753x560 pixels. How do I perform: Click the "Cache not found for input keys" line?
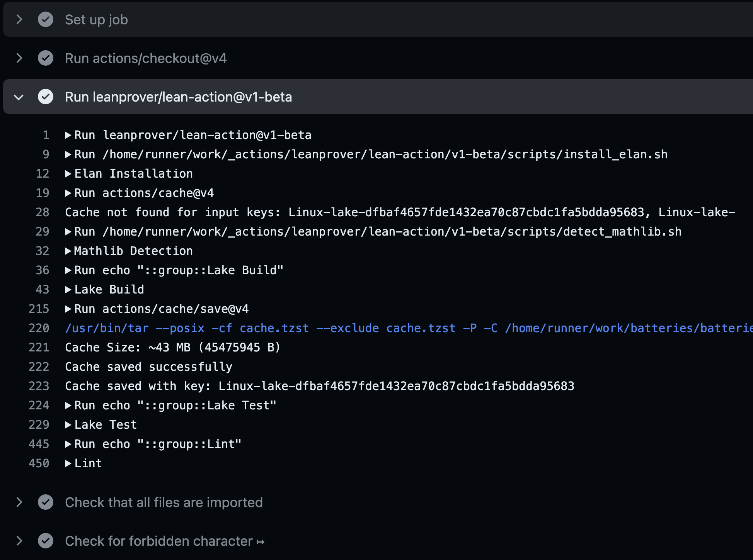pos(400,212)
